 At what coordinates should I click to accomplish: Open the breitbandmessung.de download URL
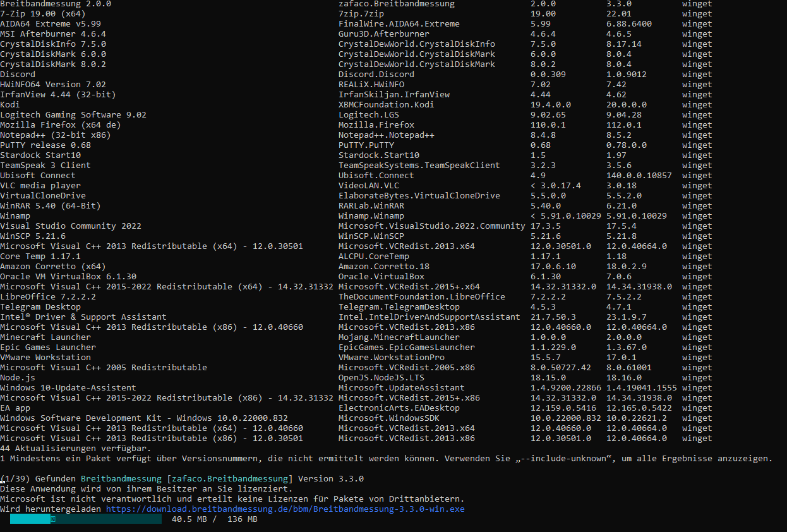pos(285,509)
